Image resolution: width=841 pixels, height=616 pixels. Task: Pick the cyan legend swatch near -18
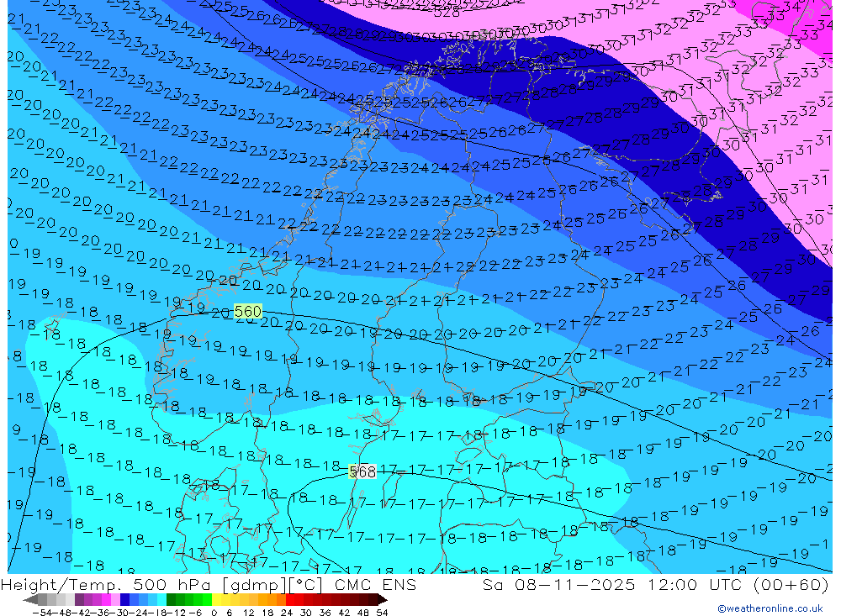[161, 599]
